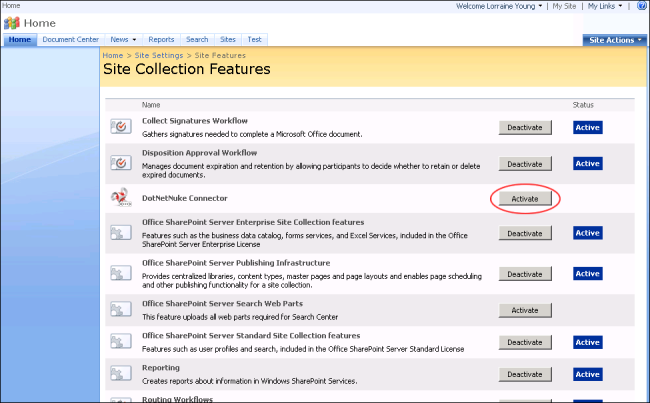This screenshot has height=403, width=650.
Task: Click the Name column header
Action: [x=151, y=105]
